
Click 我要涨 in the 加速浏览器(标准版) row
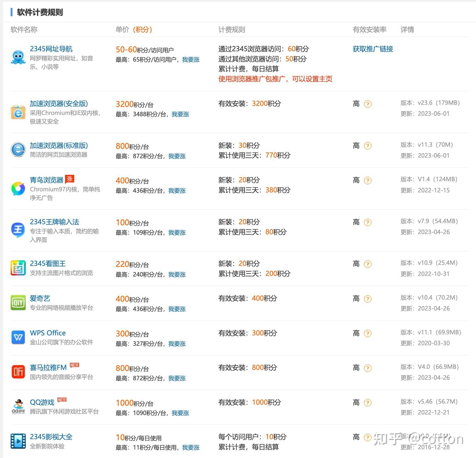point(177,156)
